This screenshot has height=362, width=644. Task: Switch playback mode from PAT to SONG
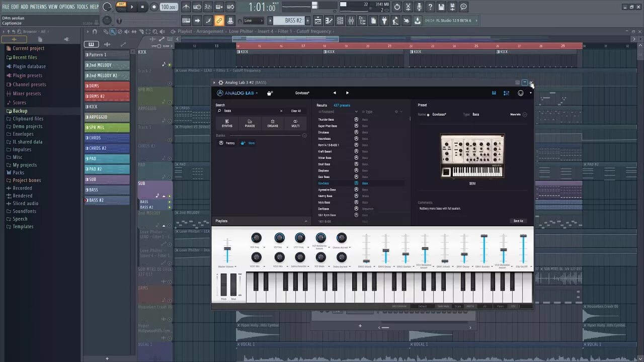click(x=122, y=10)
